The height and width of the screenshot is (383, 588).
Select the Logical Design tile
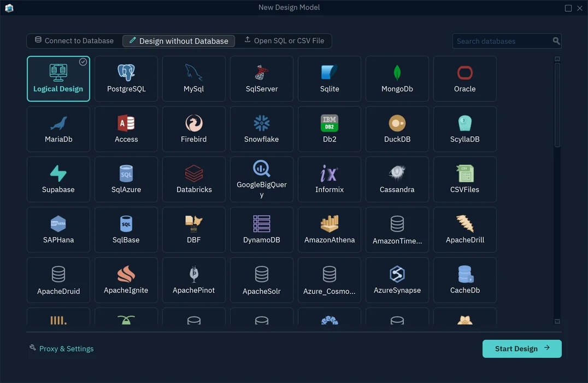58,79
